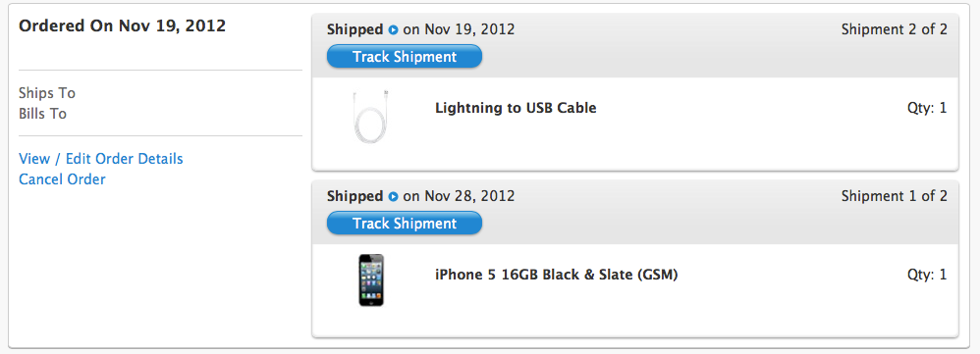Screen dimensions: 980x354
Task: Click the Lightning cable product thumbnail
Action: (371, 116)
